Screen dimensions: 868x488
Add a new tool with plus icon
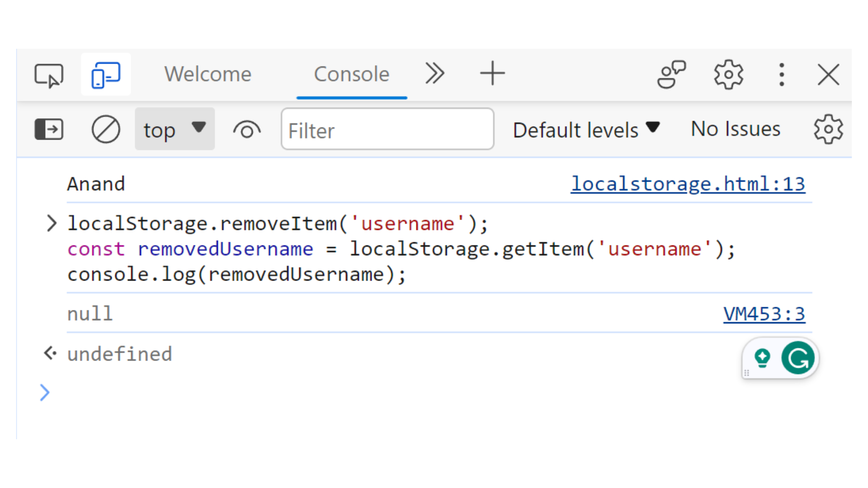point(492,74)
